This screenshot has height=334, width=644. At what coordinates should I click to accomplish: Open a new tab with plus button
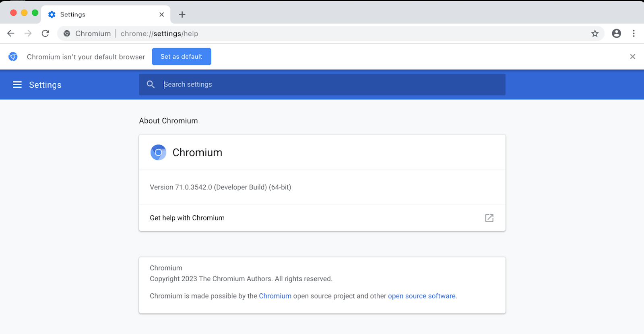pyautogui.click(x=182, y=14)
